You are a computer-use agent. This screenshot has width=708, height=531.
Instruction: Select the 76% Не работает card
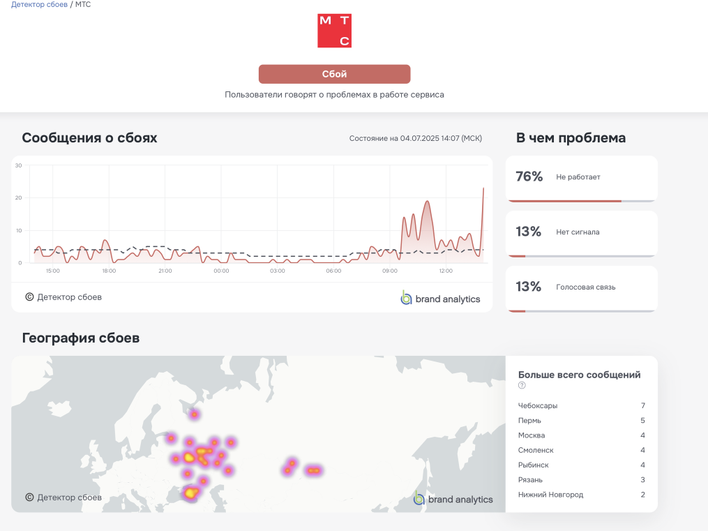(582, 179)
